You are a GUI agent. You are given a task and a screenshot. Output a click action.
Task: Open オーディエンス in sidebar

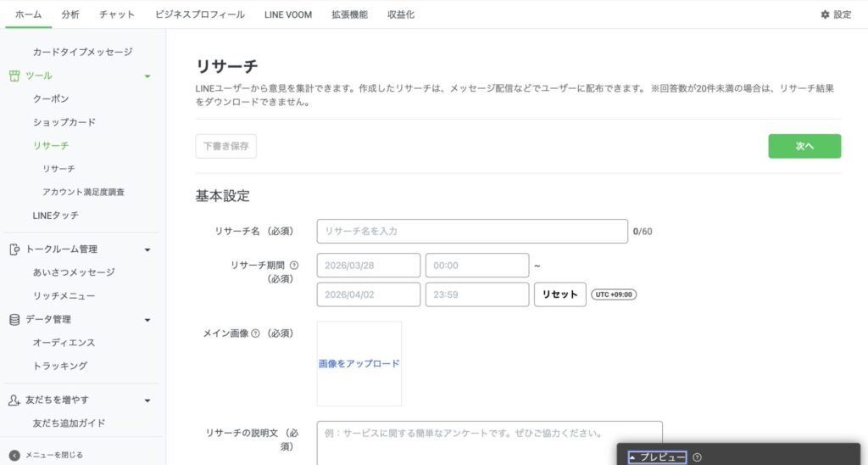pyautogui.click(x=64, y=343)
